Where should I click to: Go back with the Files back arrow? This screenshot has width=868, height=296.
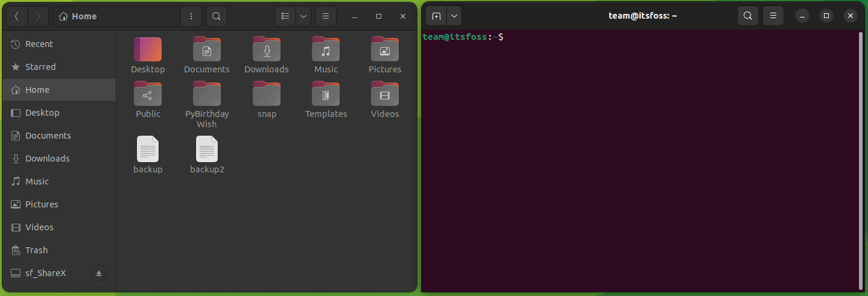click(17, 16)
